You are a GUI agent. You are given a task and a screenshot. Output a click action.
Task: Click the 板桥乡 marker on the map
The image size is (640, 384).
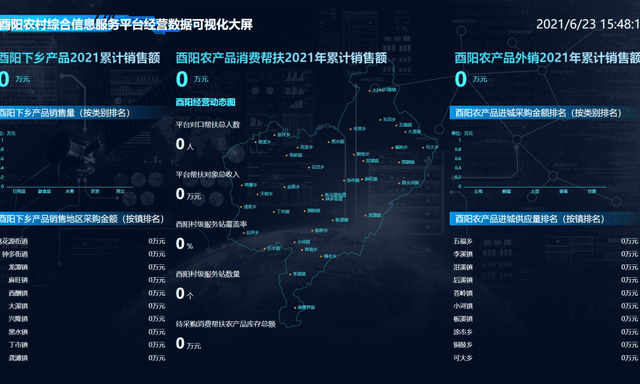[x=320, y=231]
